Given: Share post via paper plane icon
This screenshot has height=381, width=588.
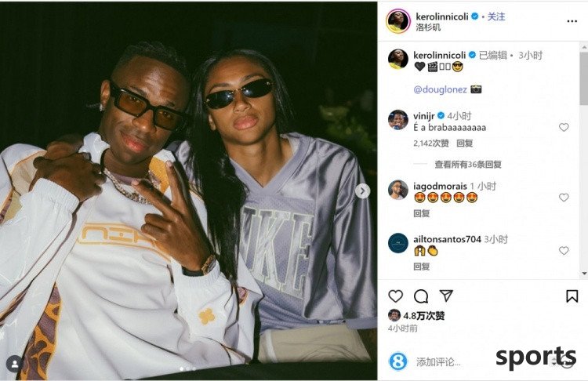Looking at the screenshot, I should tap(446, 296).
